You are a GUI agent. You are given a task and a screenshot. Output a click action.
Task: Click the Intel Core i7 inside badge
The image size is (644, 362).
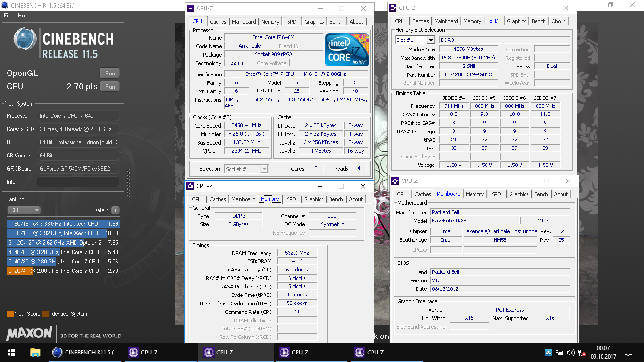(347, 49)
